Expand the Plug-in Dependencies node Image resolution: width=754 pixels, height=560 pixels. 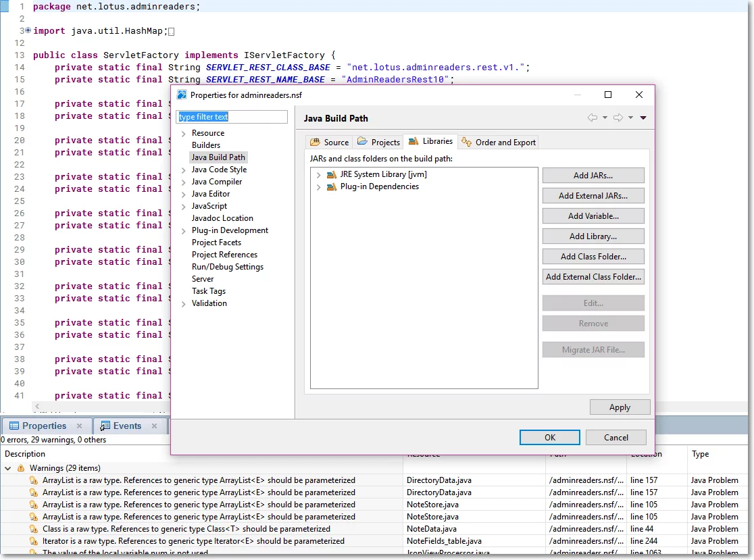[x=318, y=187]
